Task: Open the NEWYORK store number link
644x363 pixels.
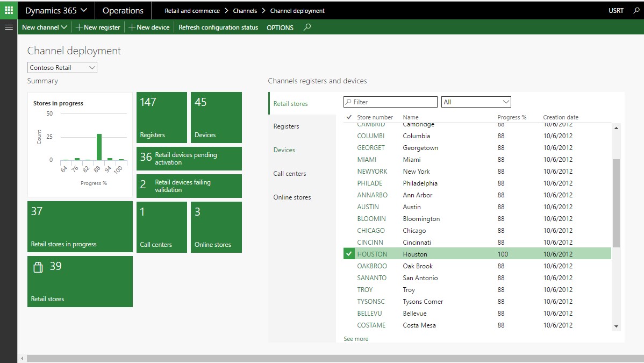Action: click(x=372, y=172)
